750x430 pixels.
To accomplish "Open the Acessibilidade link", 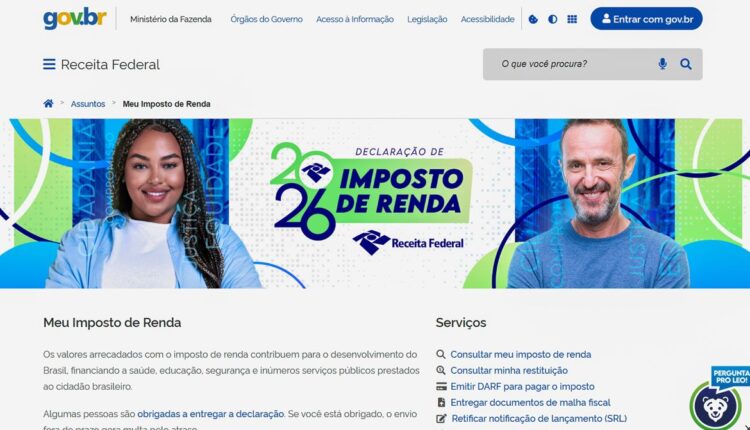I will (x=487, y=19).
